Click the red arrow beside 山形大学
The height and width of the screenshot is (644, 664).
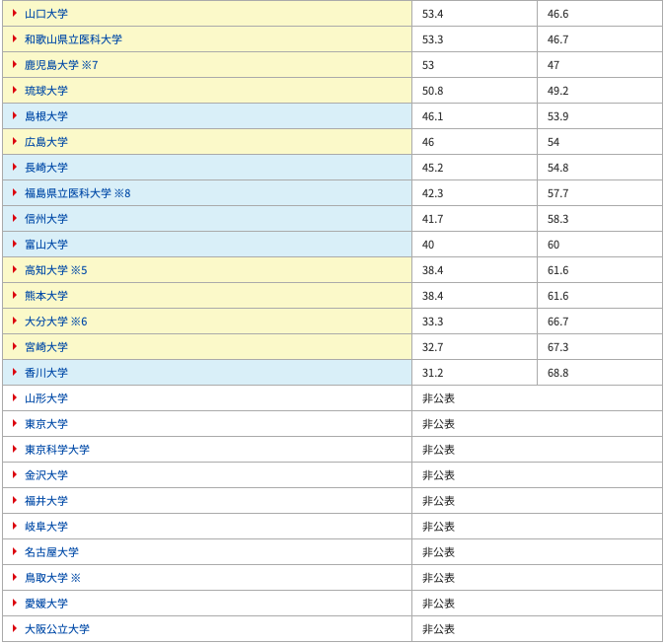15,397
